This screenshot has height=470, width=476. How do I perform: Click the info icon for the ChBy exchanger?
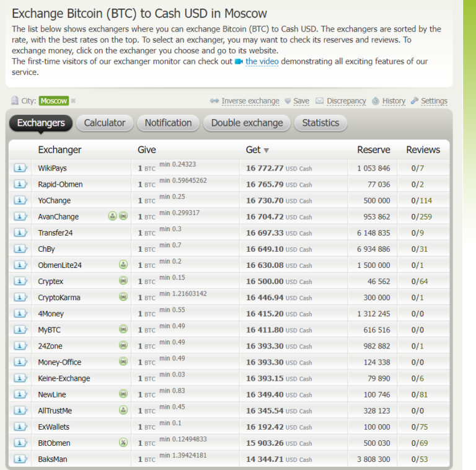tap(20, 249)
